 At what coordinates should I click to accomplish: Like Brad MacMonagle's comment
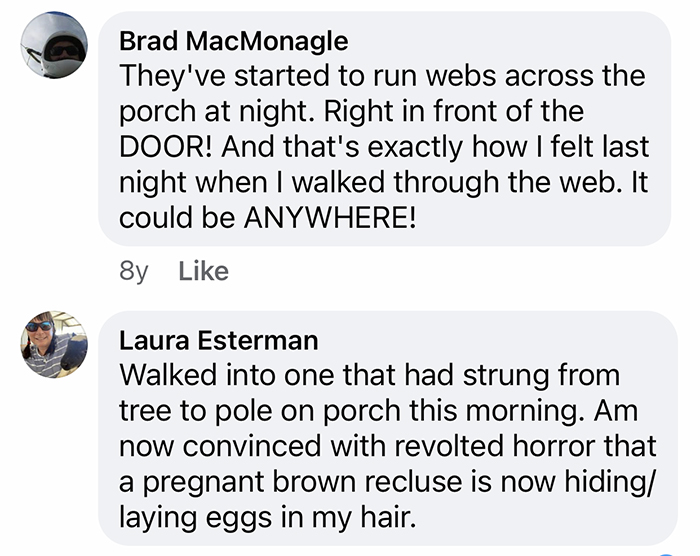203,271
